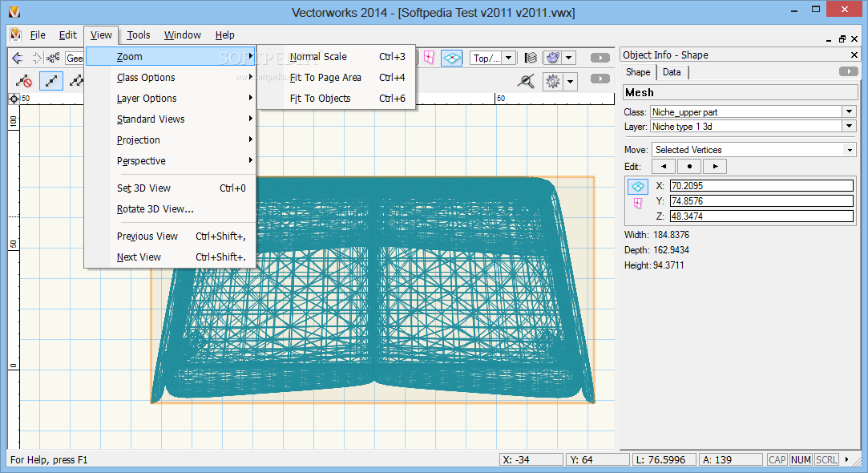Open the Tools menu
Image resolution: width=868 pixels, height=473 pixels.
pyautogui.click(x=139, y=35)
